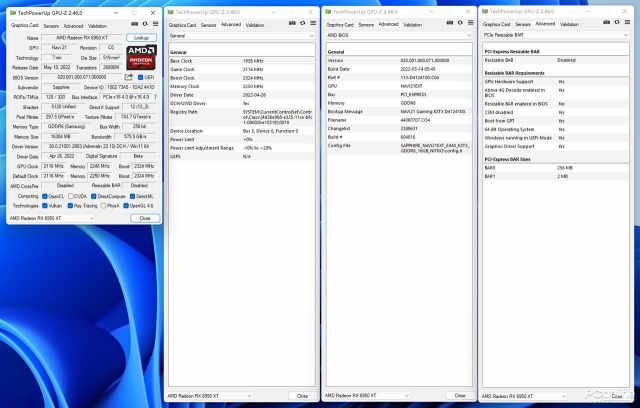This screenshot has width=640, height=408.
Task: Switch to Sensors tab in the Graphics Card window
Action: click(51, 26)
